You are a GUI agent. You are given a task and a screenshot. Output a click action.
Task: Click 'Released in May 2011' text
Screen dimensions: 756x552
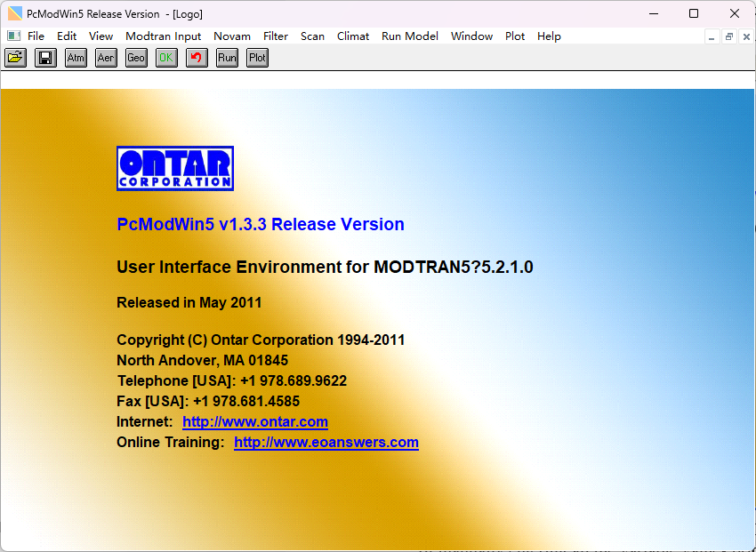(189, 302)
